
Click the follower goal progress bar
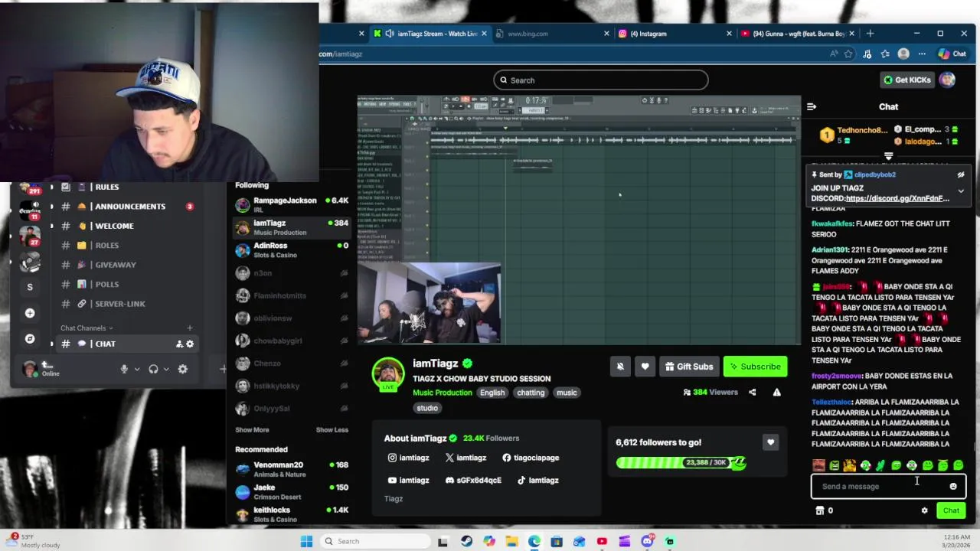(x=681, y=462)
